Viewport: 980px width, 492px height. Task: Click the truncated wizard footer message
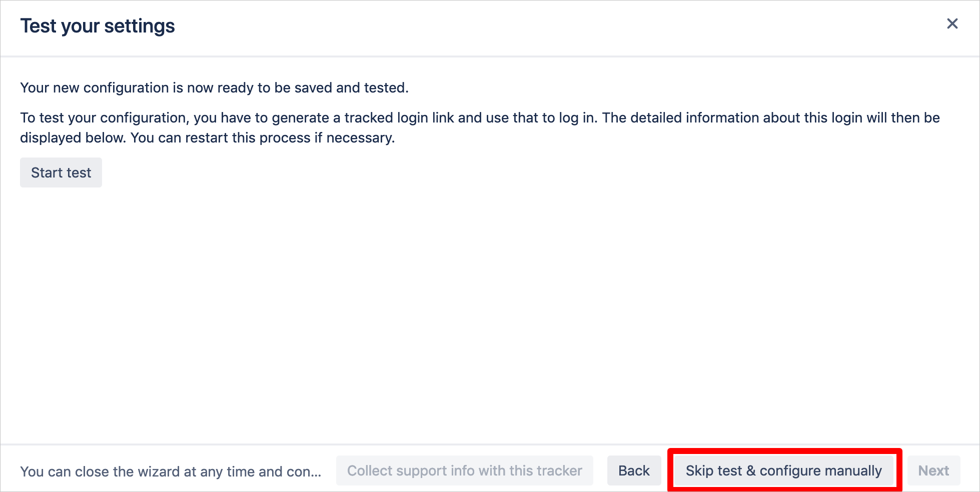point(171,470)
